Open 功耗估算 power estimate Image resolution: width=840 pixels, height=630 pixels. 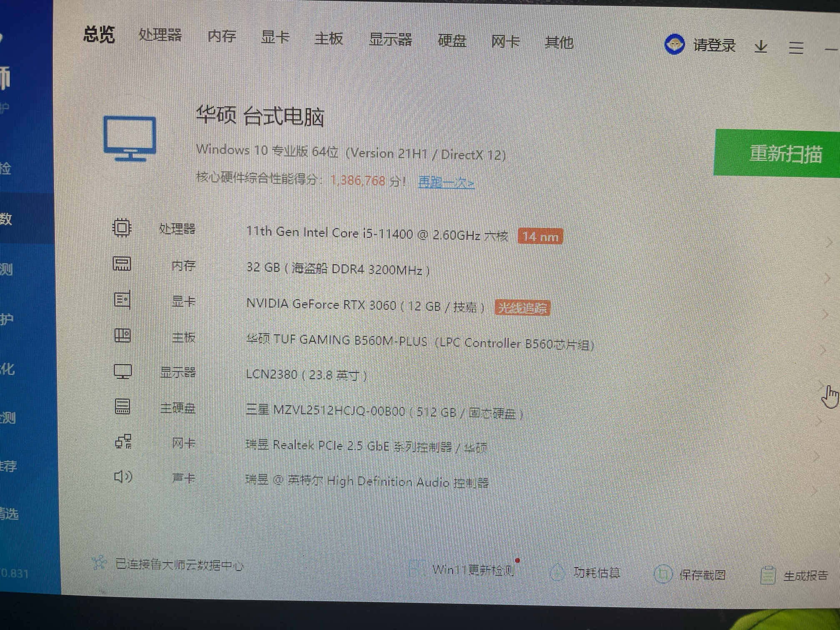pos(597,572)
